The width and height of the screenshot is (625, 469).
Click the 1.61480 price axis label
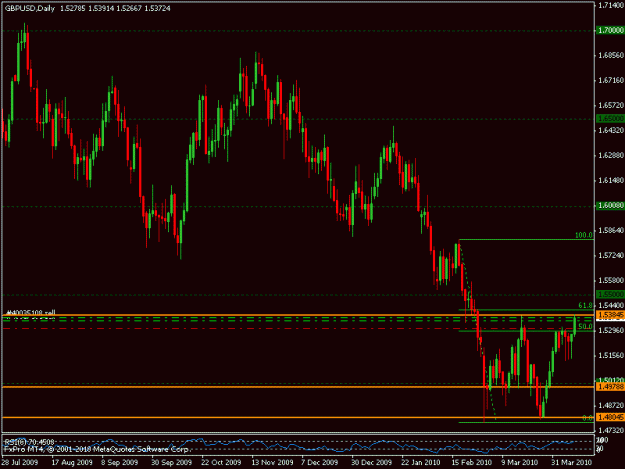click(611, 181)
